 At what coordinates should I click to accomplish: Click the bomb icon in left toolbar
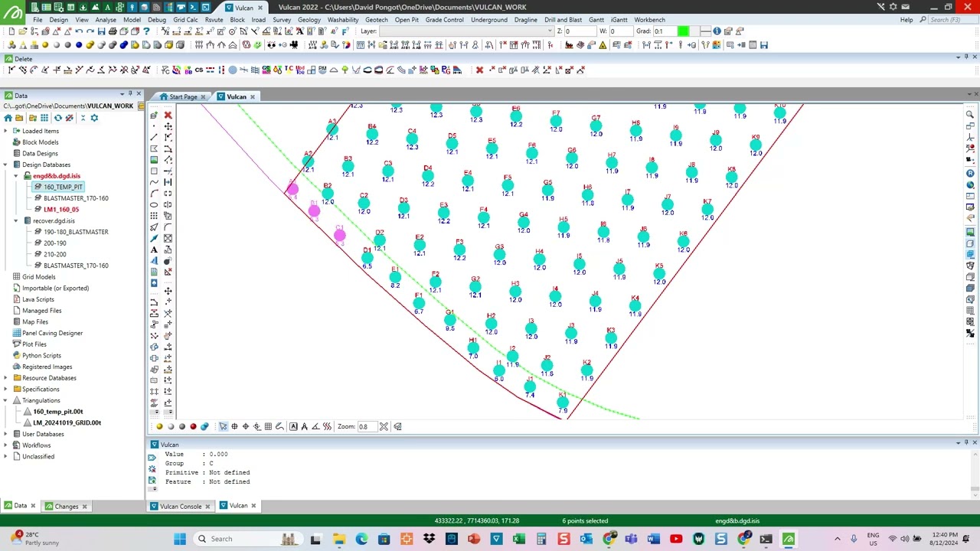point(168,260)
